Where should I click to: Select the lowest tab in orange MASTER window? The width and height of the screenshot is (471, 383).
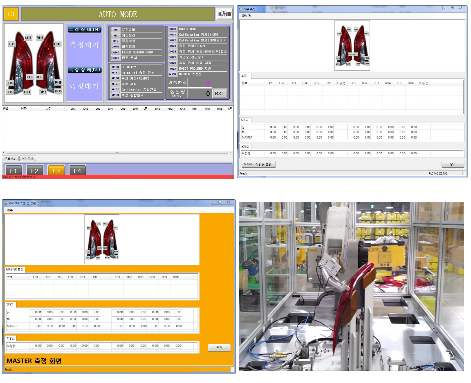[x=11, y=338]
